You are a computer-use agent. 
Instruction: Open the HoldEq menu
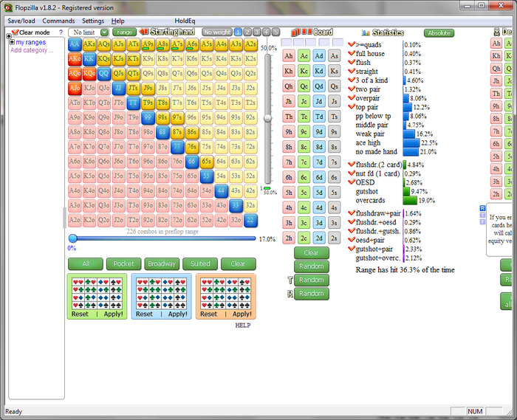coord(185,21)
